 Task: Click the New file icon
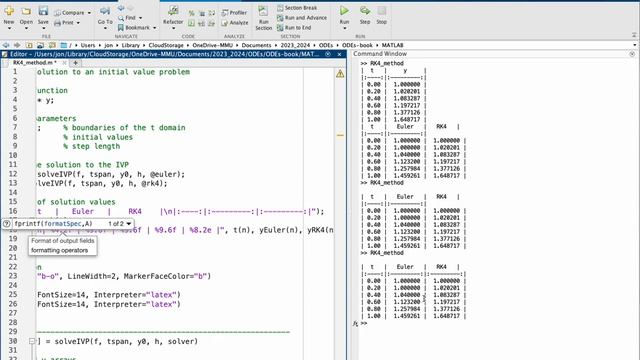9,11
